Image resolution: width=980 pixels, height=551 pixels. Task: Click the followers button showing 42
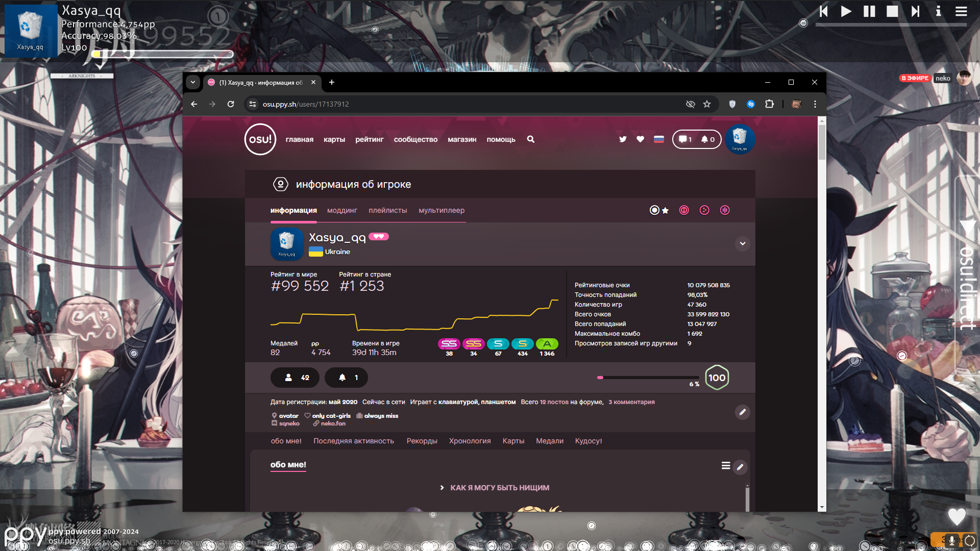pos(295,378)
